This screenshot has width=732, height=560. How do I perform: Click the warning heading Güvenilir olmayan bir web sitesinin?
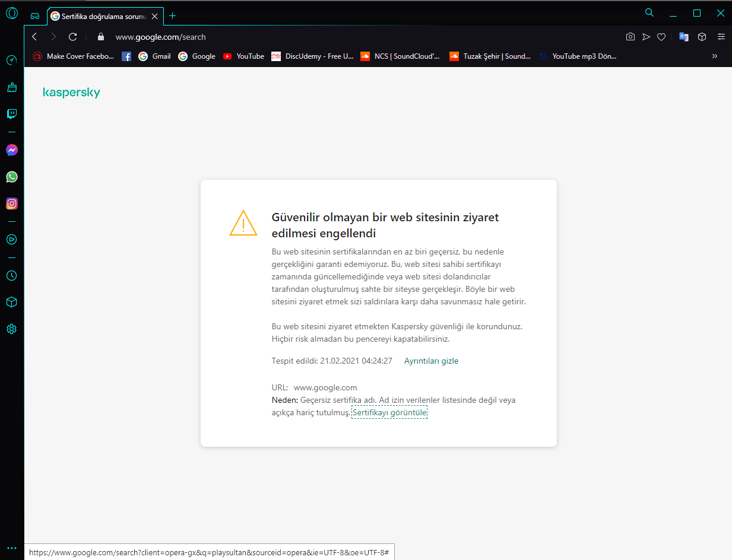pyautogui.click(x=385, y=225)
